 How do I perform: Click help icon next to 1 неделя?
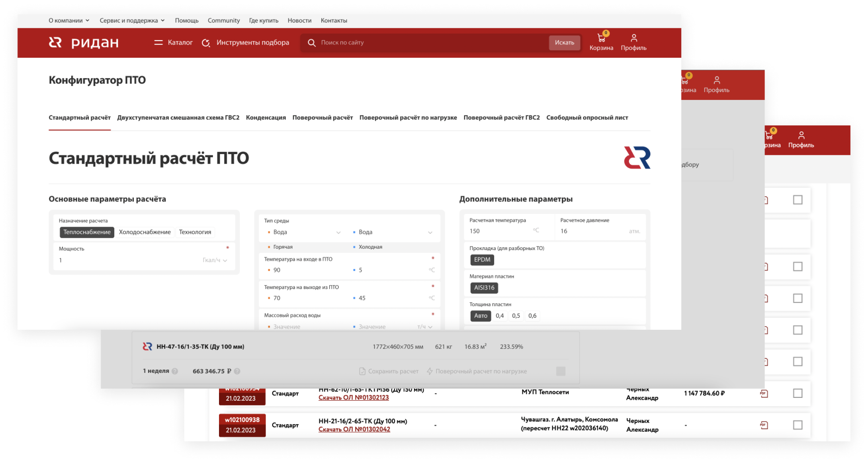(x=175, y=371)
